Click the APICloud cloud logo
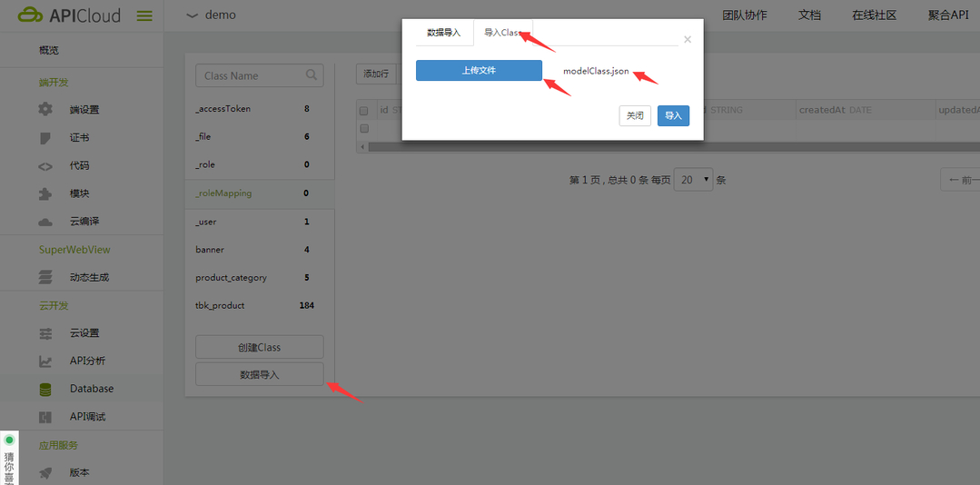 [30, 15]
